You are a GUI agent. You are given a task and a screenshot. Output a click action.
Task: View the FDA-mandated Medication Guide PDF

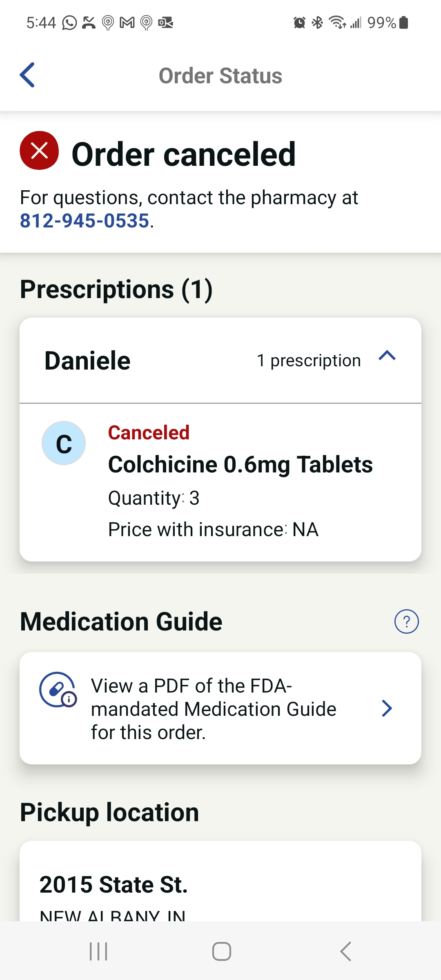[x=213, y=708]
